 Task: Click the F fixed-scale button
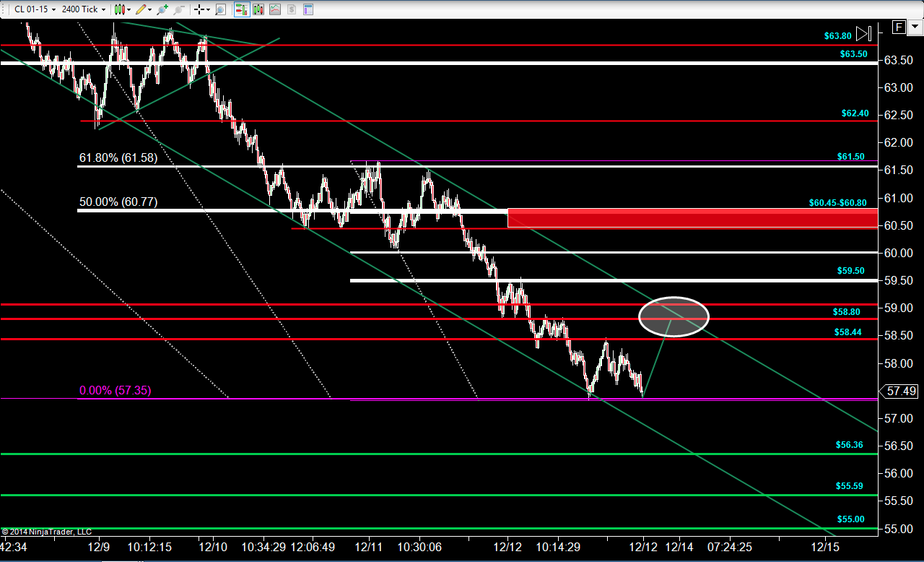[x=899, y=27]
